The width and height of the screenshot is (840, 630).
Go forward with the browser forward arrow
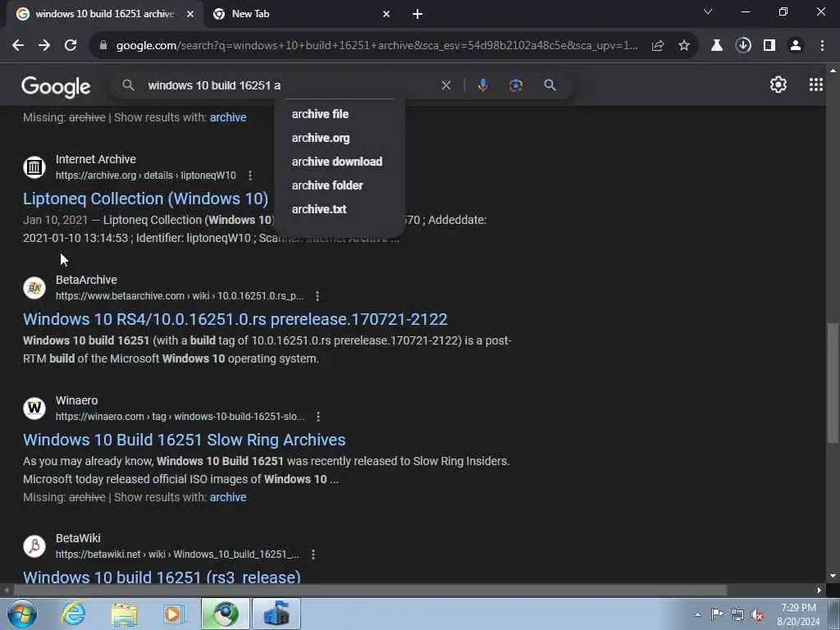pyautogui.click(x=44, y=46)
